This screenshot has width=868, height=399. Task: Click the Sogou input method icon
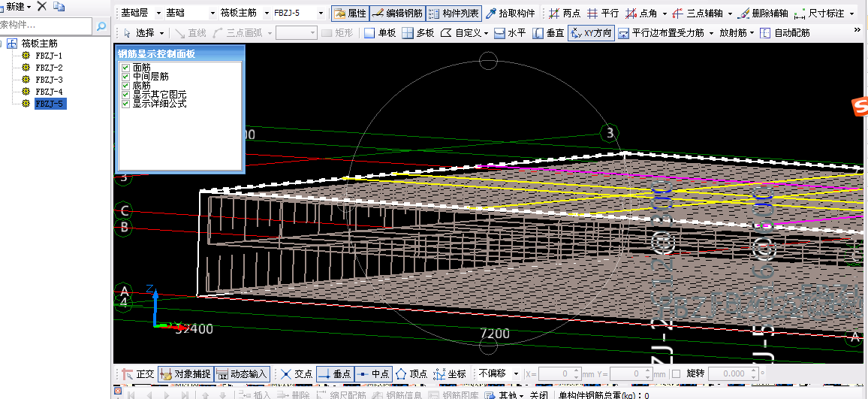860,107
